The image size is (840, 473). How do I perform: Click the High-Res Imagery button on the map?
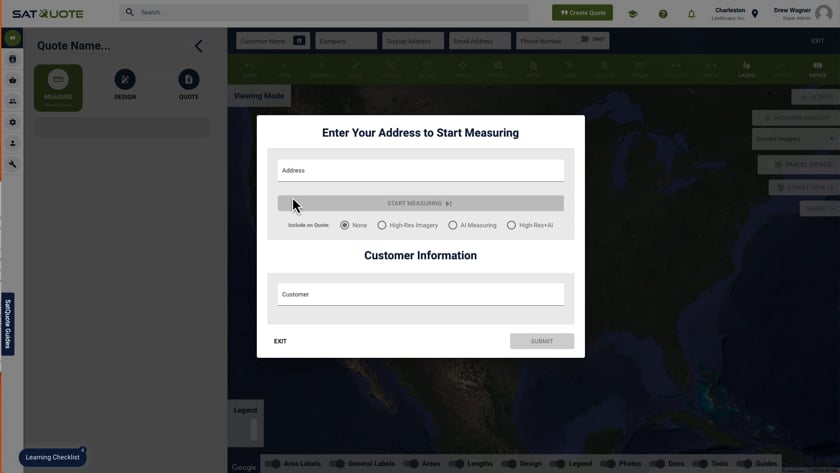(796, 118)
